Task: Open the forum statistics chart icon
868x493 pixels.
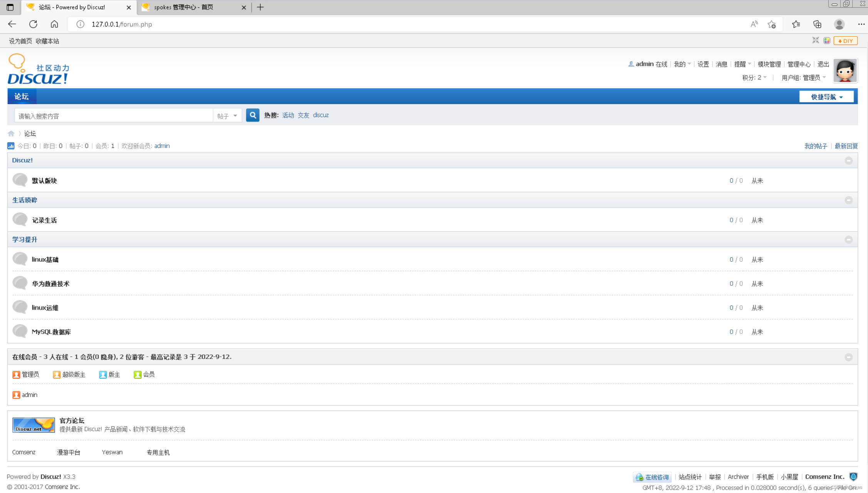Action: (11, 146)
